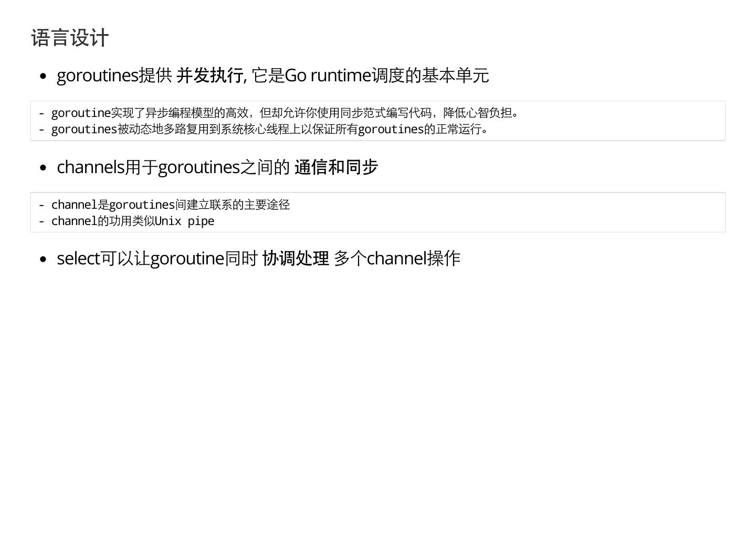Click the bullet dot before goroutines提供
Screen dimensions: 756x534
pos(43,76)
